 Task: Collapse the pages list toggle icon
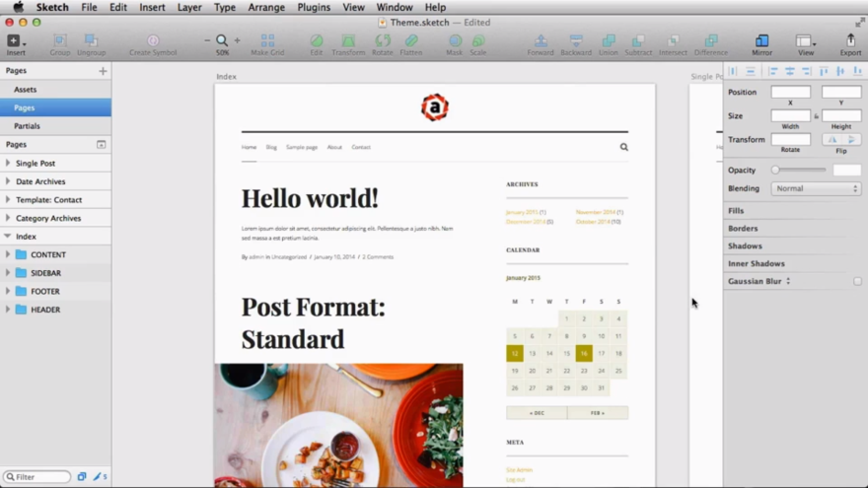point(101,144)
